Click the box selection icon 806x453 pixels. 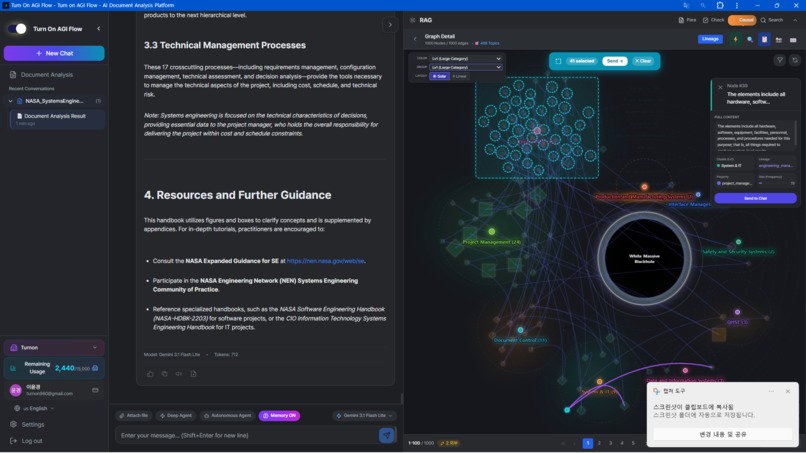558,61
